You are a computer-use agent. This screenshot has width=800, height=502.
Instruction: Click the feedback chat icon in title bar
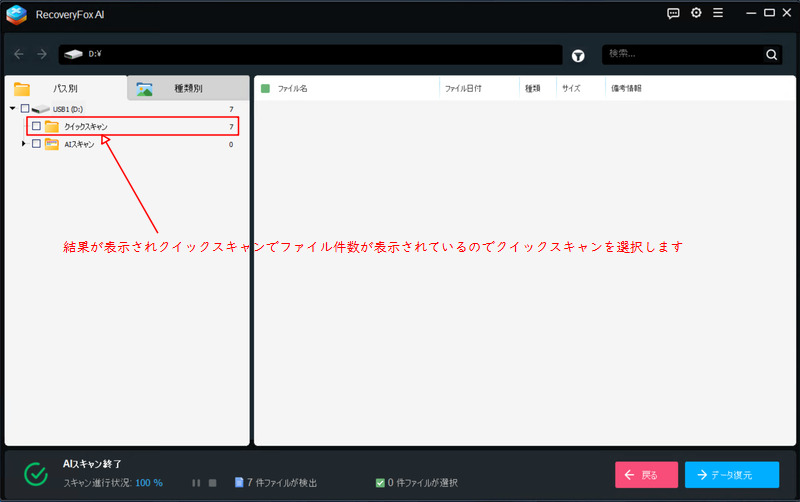(673, 13)
